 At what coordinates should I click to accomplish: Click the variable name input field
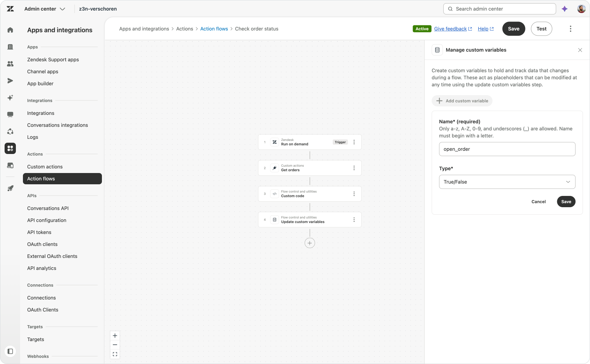507,149
